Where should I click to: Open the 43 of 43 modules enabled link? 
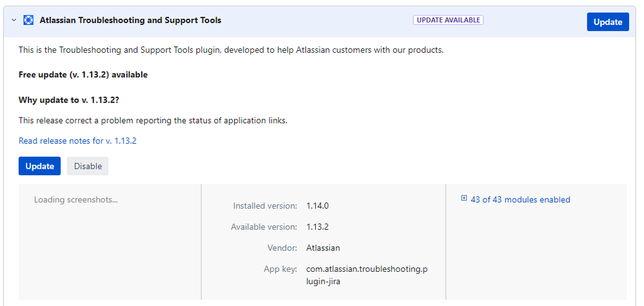pyautogui.click(x=520, y=200)
